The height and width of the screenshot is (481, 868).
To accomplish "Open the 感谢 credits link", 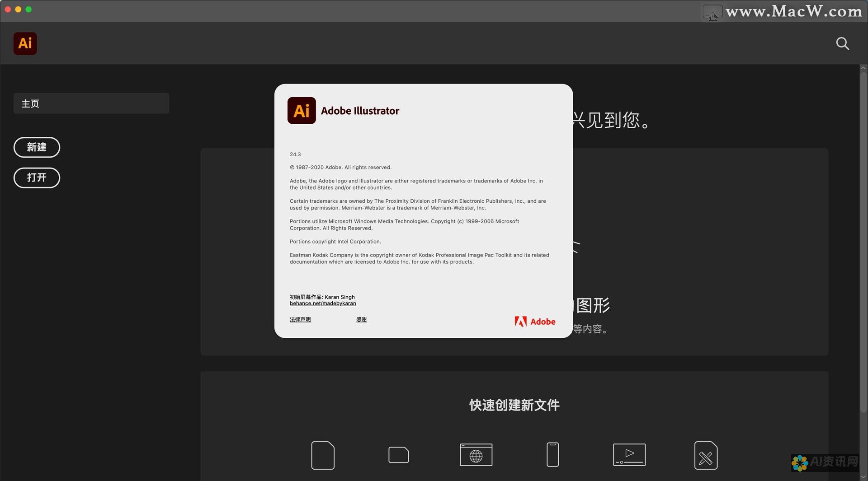I will (362, 319).
